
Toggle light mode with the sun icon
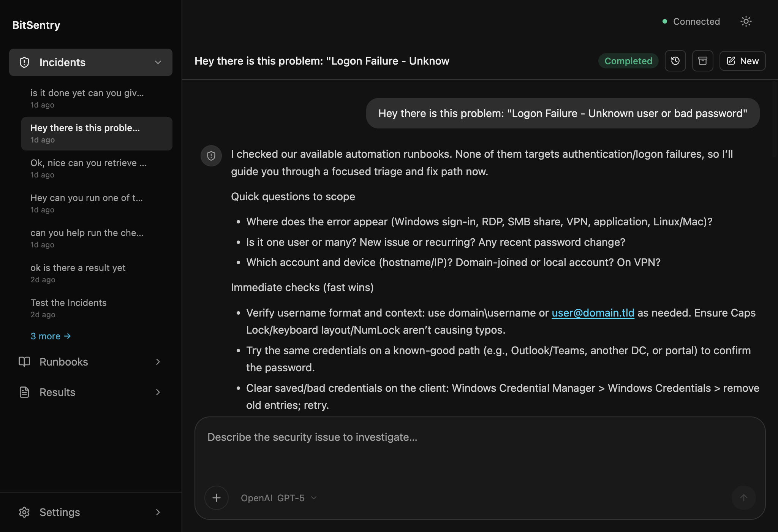click(746, 21)
